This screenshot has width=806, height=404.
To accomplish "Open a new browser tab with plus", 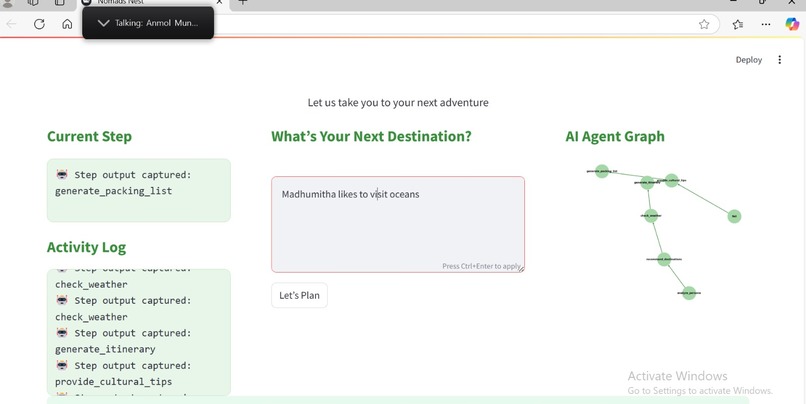I will 243,2.
